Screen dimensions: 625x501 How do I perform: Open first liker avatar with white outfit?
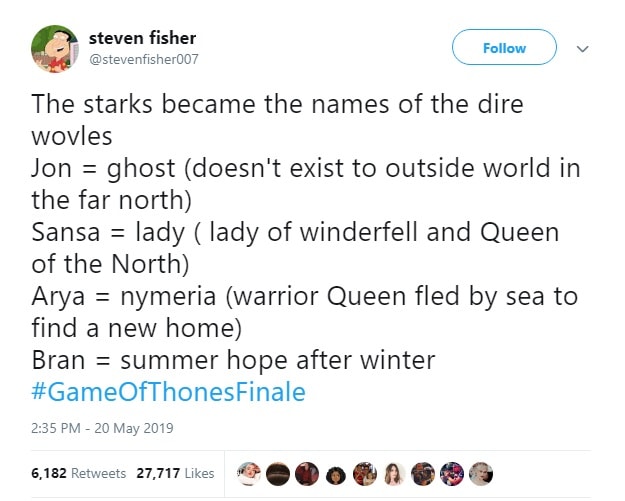[x=248, y=473]
